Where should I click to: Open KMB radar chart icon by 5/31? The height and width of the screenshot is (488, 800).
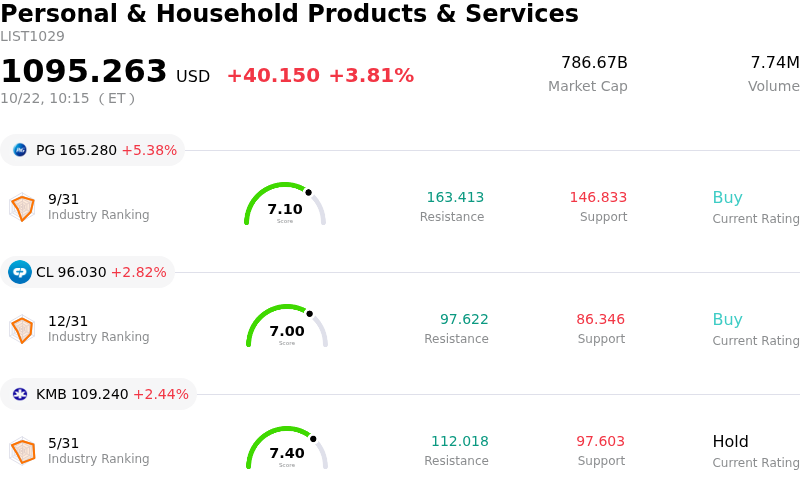22,451
